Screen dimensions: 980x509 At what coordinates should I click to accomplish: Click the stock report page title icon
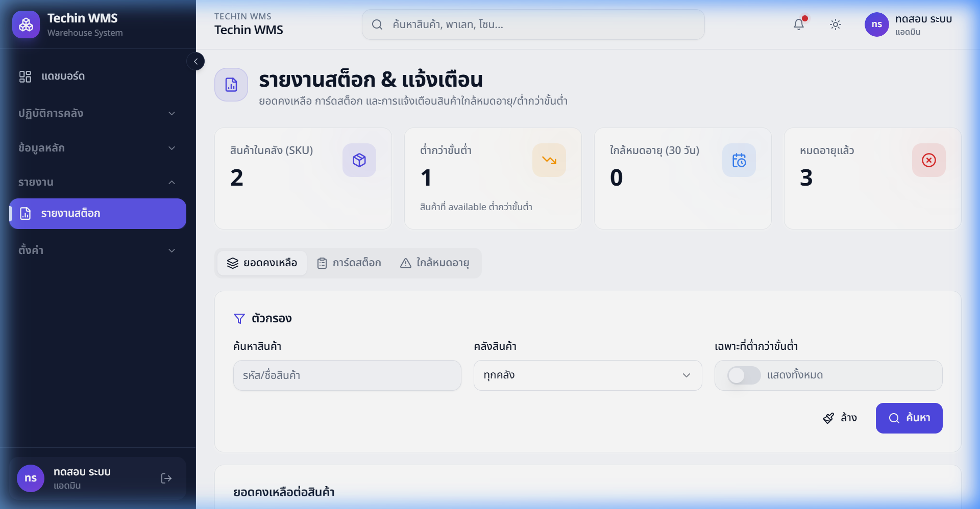(231, 85)
